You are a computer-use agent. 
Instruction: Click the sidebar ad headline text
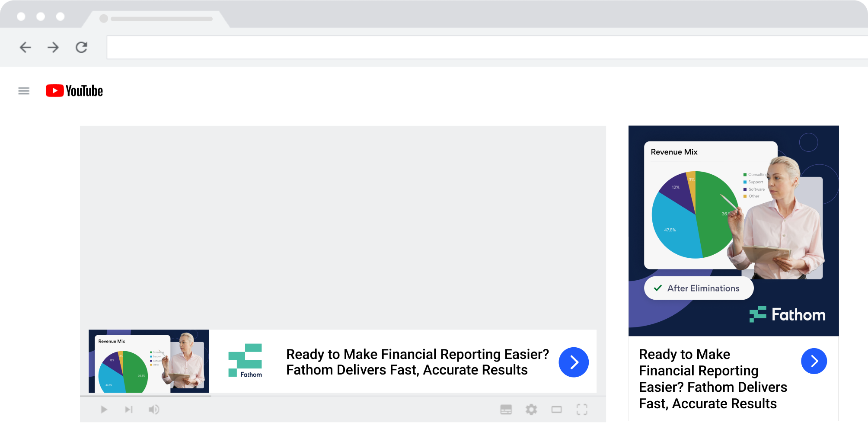(712, 379)
